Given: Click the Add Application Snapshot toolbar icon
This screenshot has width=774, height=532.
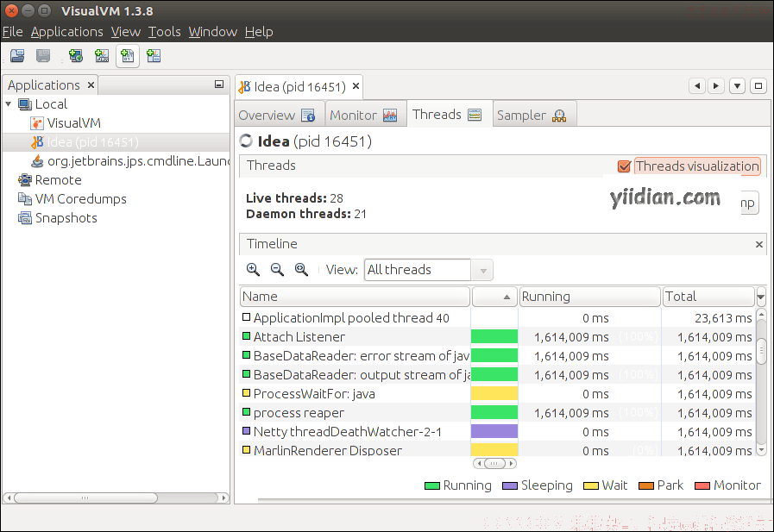Looking at the screenshot, I should [x=154, y=56].
